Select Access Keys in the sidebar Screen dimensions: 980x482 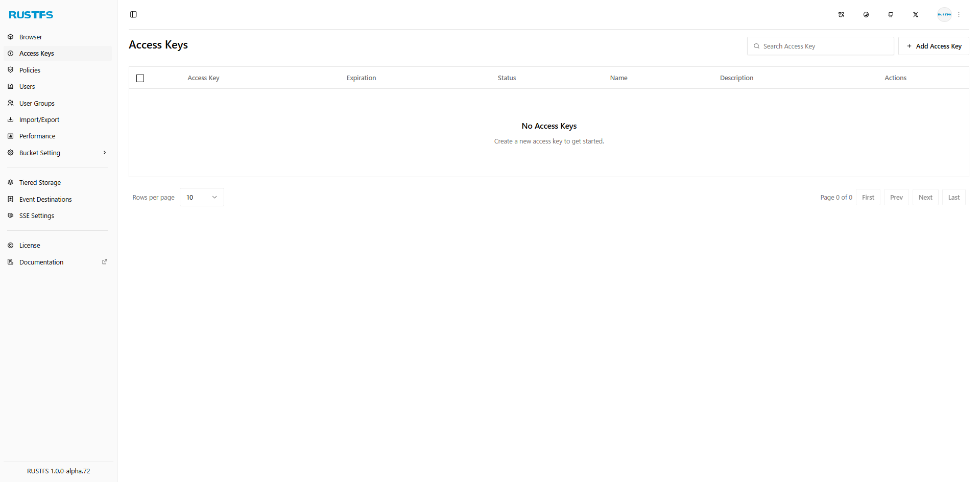point(57,53)
